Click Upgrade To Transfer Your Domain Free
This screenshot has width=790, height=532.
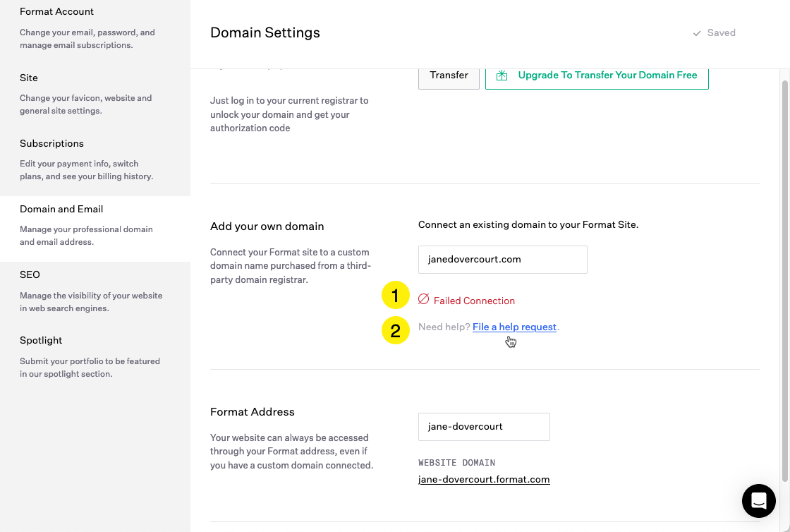607,75
